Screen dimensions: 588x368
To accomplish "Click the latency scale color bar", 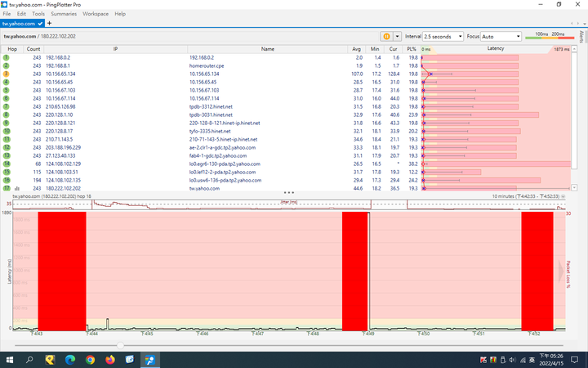I will [550, 38].
